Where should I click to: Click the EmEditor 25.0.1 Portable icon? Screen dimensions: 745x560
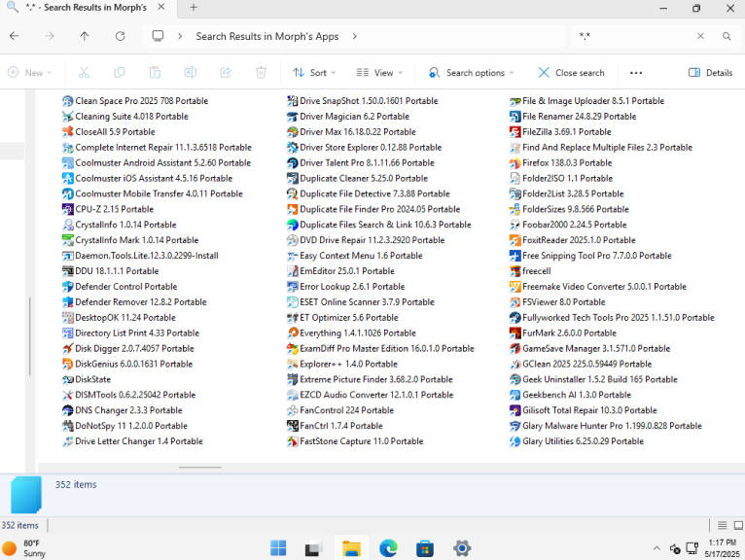click(293, 271)
